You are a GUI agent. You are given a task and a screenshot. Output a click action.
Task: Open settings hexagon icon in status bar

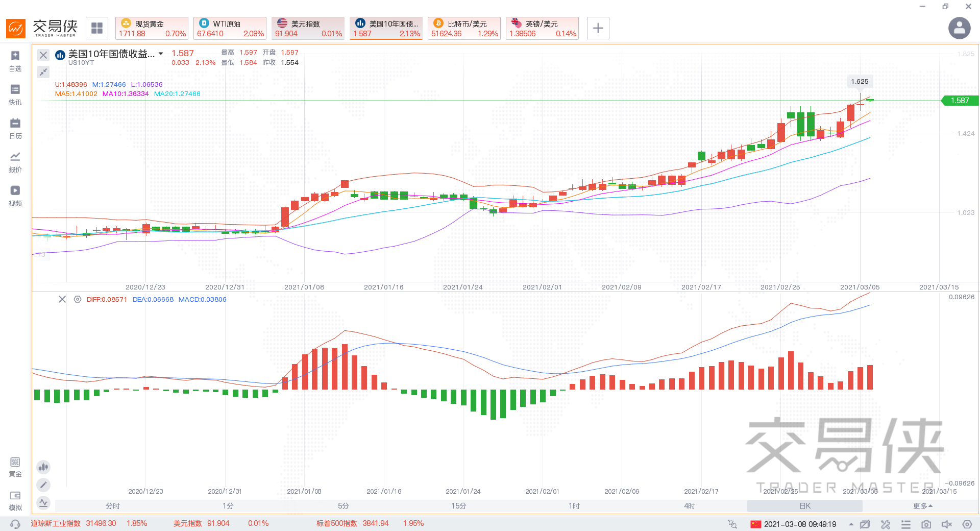pos(967,524)
